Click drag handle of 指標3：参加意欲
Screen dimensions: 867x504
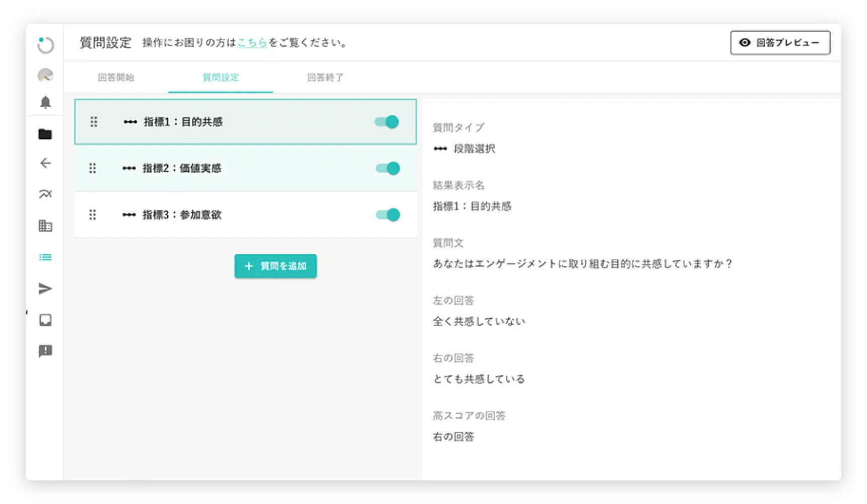93,215
